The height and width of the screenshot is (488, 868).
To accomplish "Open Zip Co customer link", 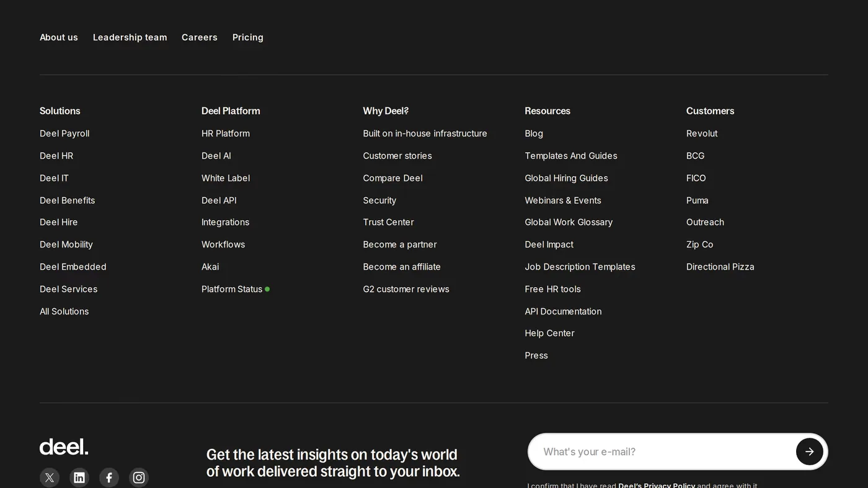I will (x=699, y=244).
